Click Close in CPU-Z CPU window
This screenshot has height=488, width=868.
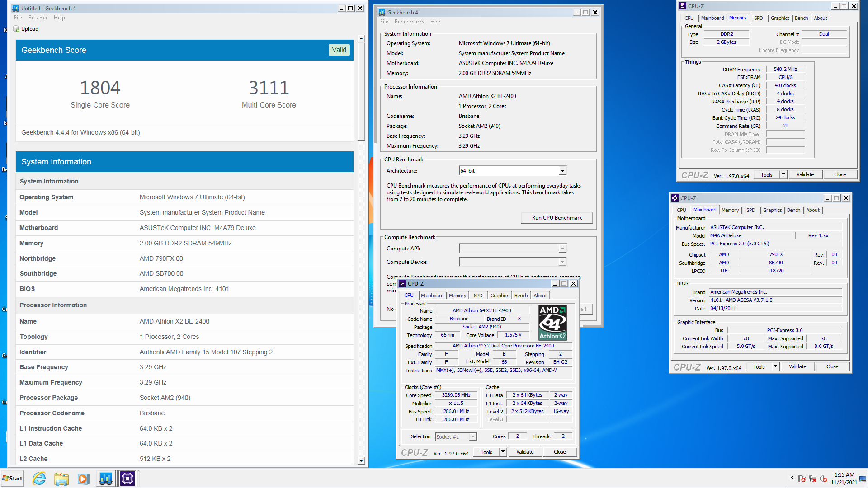pyautogui.click(x=560, y=452)
